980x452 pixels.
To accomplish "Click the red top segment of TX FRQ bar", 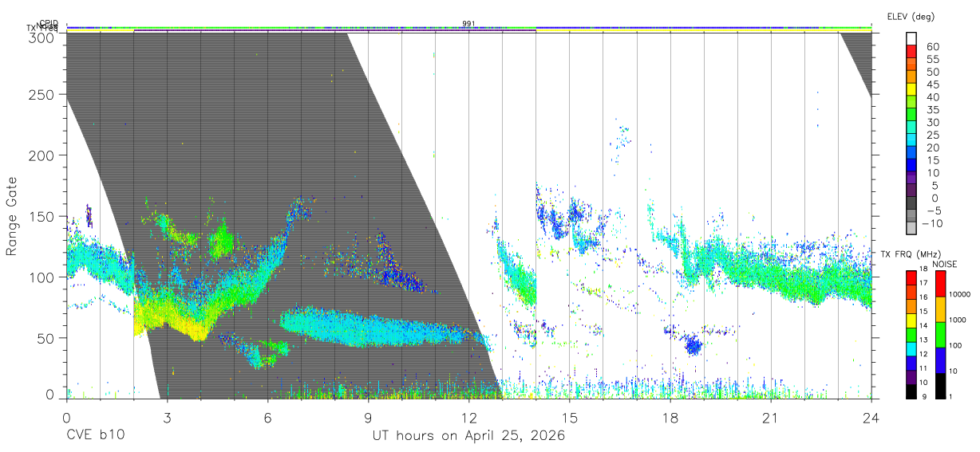I will pos(913,277).
